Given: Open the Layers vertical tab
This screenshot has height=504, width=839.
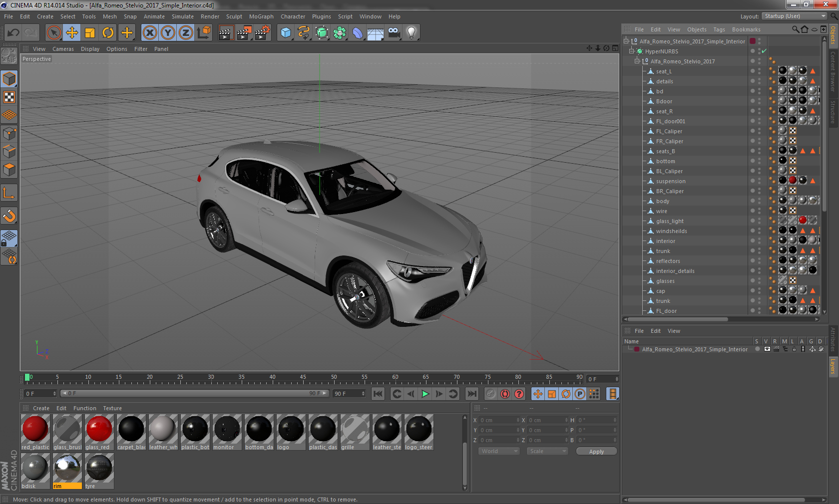Looking at the screenshot, I should 833,366.
